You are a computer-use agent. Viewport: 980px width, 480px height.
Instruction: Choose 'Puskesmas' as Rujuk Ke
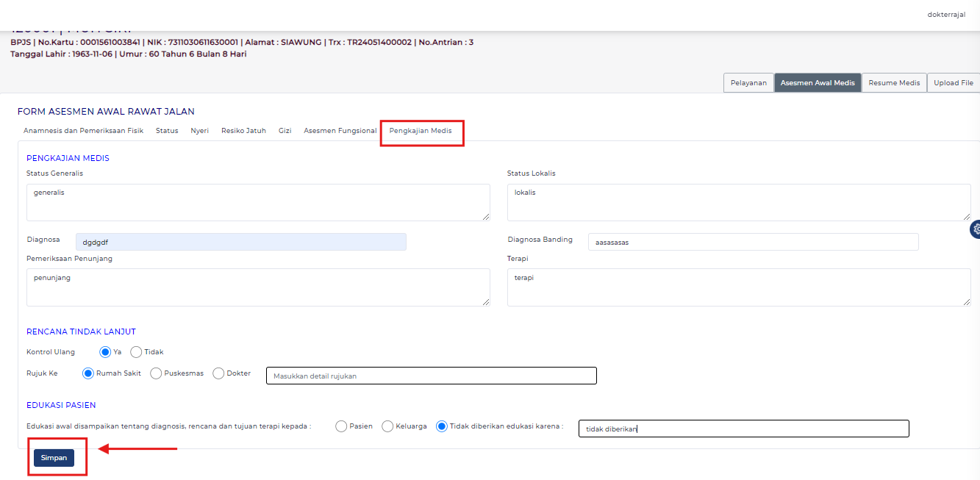(156, 373)
